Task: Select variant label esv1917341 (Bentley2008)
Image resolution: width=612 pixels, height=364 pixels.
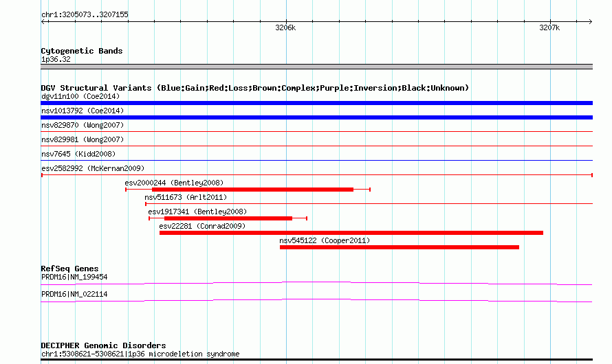Action: tap(197, 212)
